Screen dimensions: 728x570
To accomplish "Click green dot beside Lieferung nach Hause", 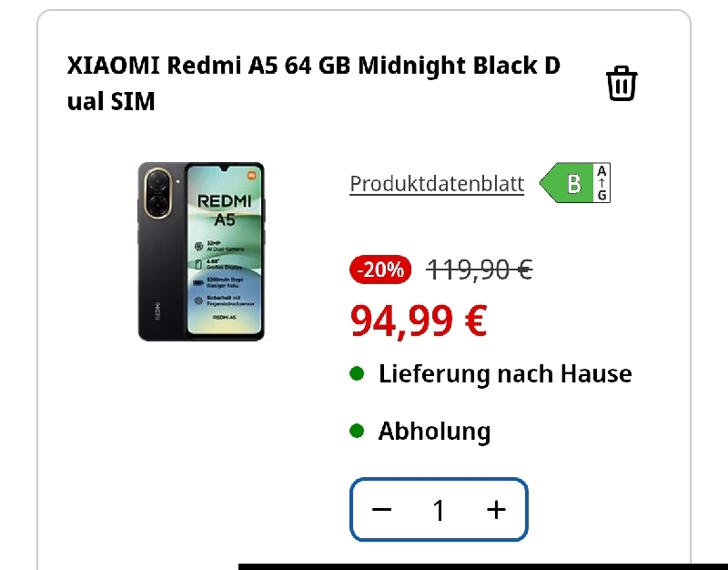I will click(x=357, y=373).
